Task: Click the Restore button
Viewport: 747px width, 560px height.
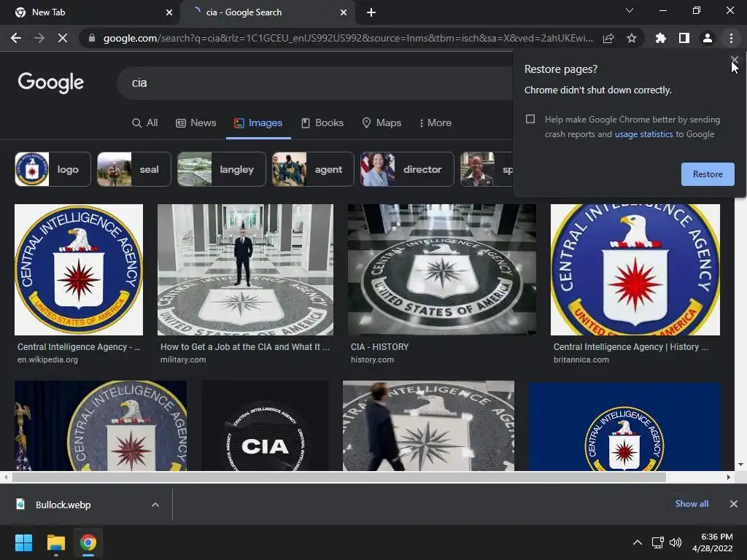Action: click(x=708, y=174)
